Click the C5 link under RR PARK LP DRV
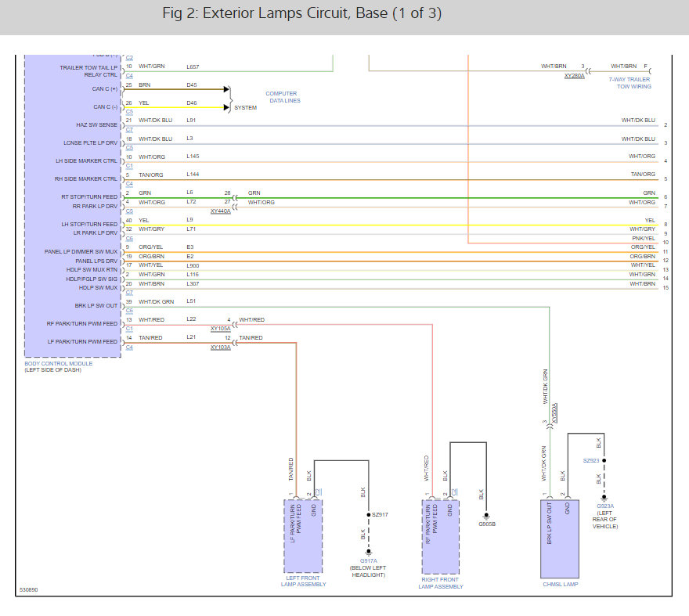 (129, 211)
